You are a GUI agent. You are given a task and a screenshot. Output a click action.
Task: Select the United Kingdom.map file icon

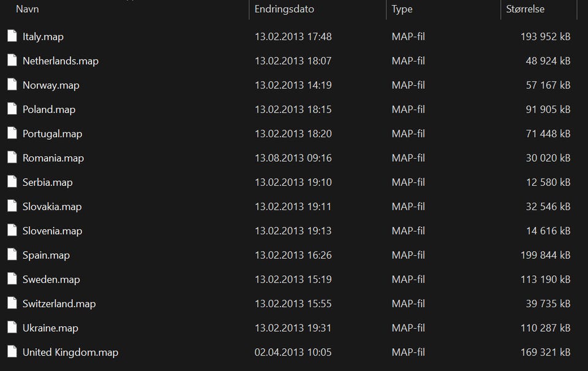12,352
